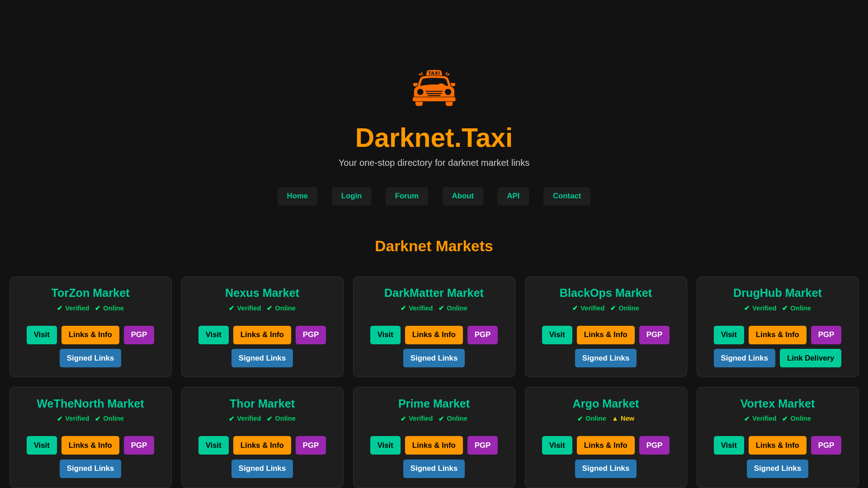This screenshot has width=868, height=488.
Task: Open Signed Links for Thor Market
Action: 262,469
